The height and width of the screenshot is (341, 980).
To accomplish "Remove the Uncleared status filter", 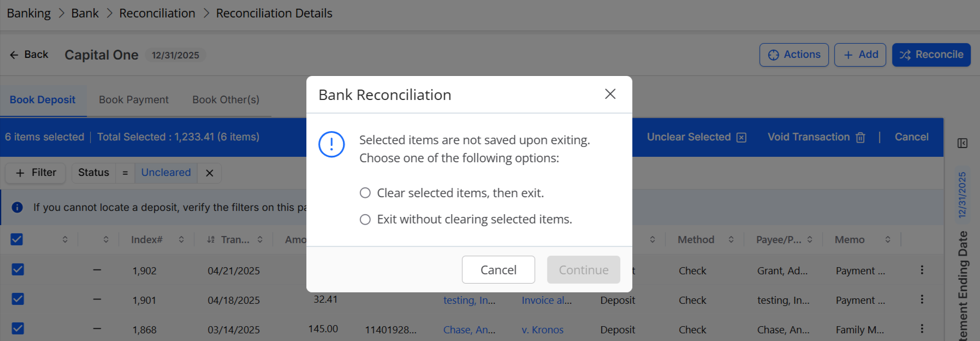I will (x=209, y=173).
